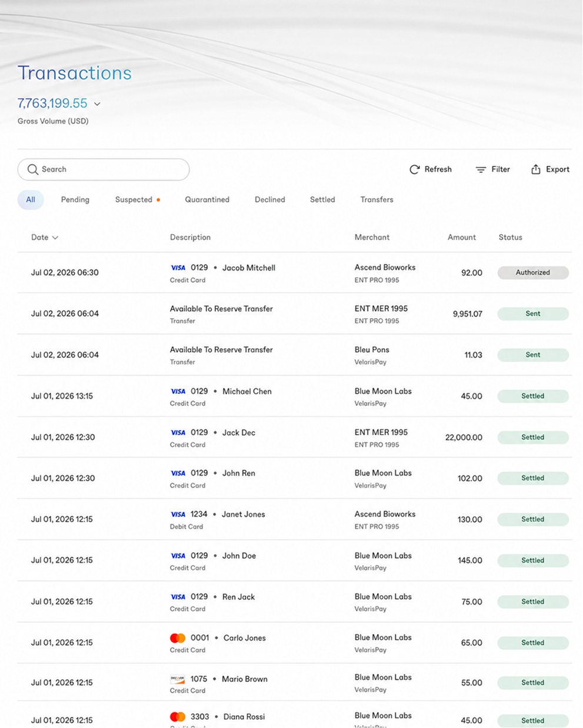Click Discover logo in Mario Brown row
Image resolution: width=583 pixels, height=728 pixels.
point(178,679)
